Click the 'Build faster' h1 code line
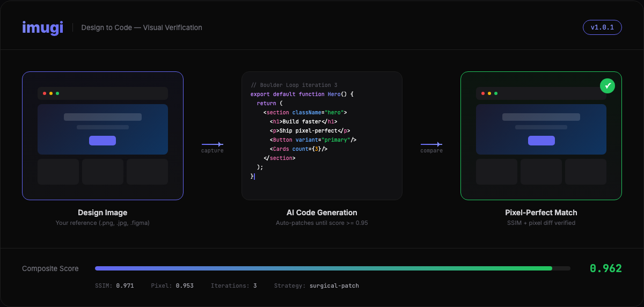The image size is (644, 307). point(304,121)
